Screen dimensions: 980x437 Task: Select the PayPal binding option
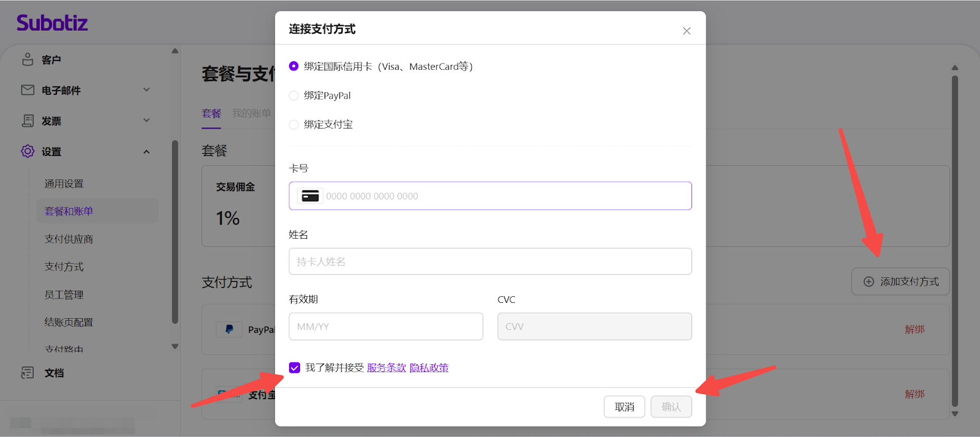coord(294,95)
